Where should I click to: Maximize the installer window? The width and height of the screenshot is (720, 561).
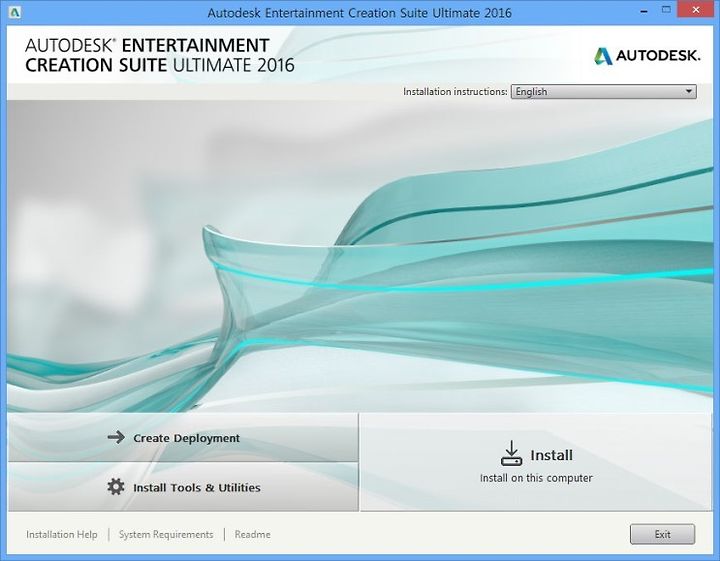(666, 10)
